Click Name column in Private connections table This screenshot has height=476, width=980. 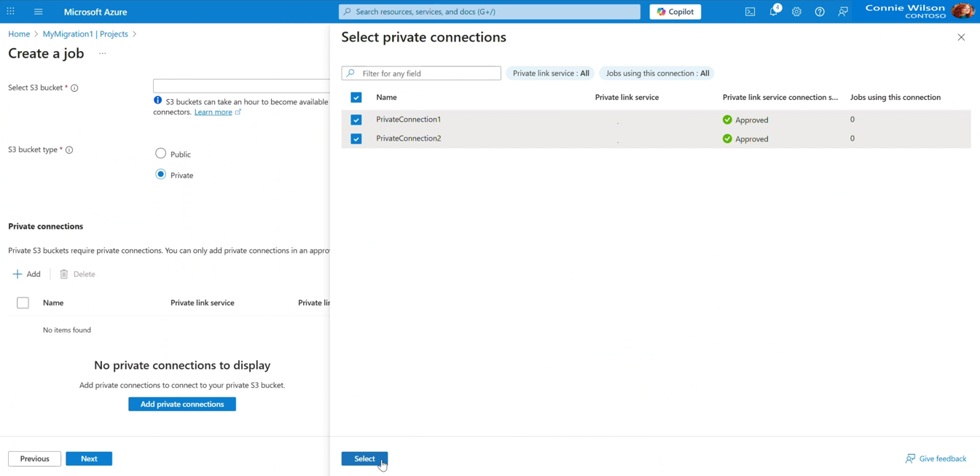[53, 303]
